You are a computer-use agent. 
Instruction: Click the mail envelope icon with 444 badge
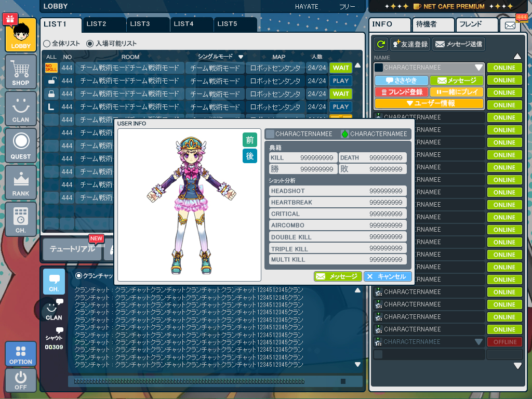(510, 25)
